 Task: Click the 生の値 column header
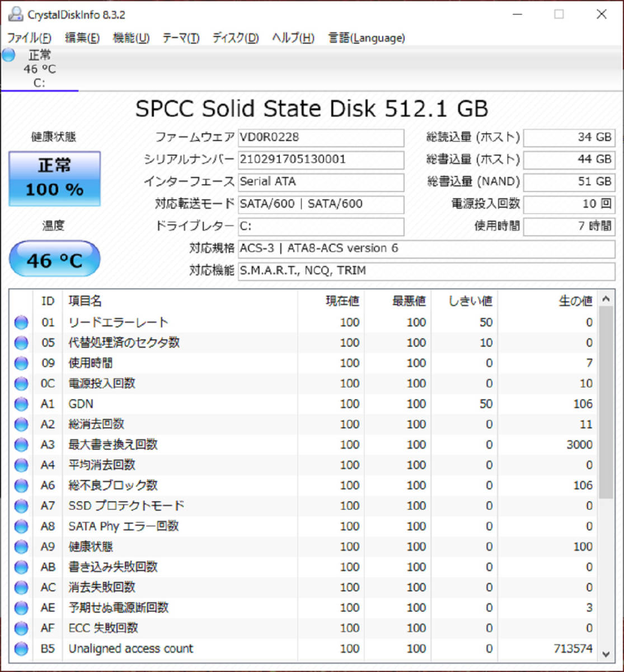(548, 301)
